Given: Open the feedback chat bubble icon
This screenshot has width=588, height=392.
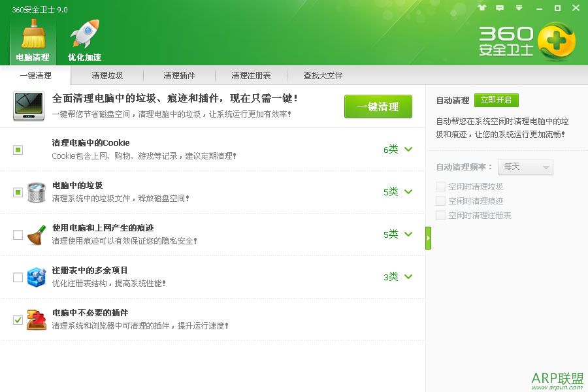Looking at the screenshot, I should [x=500, y=7].
